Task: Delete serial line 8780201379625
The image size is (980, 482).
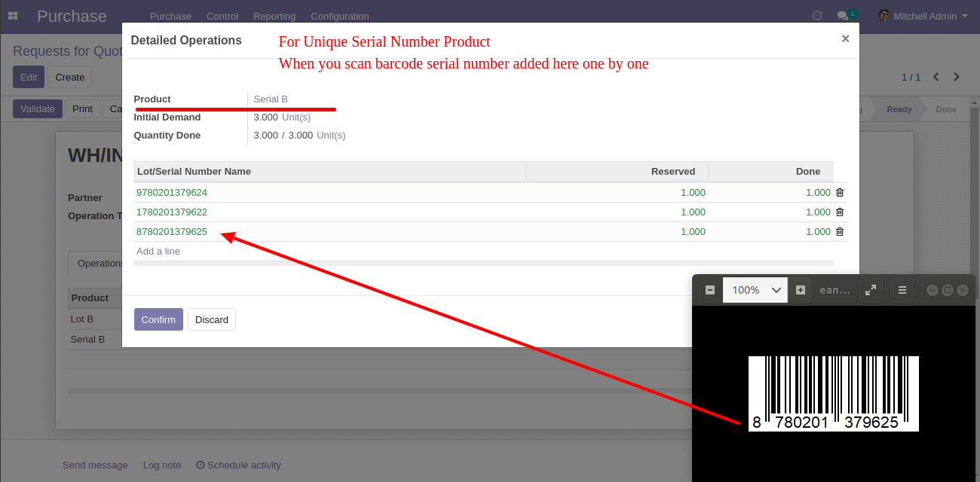Action: (840, 232)
